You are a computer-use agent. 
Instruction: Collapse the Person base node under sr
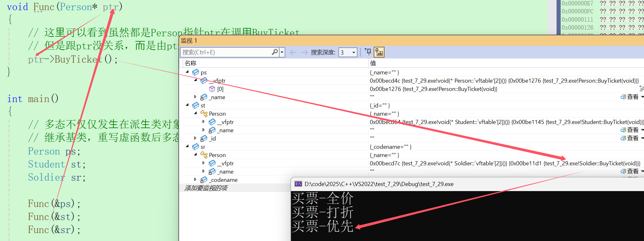tap(196, 155)
